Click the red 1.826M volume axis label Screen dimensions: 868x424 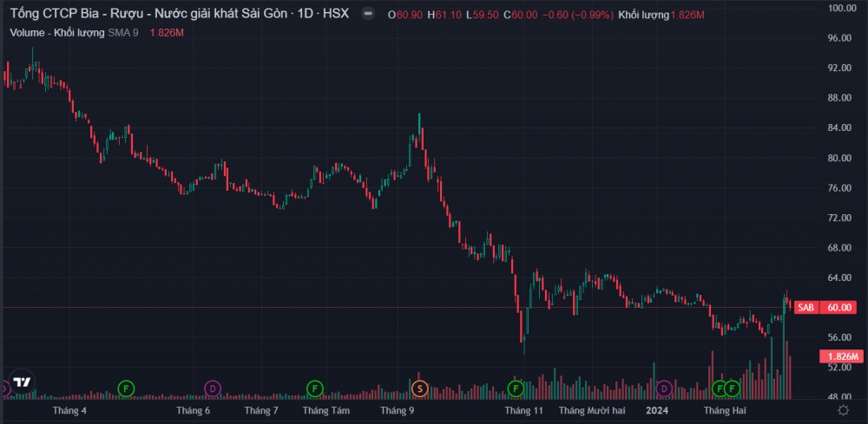point(841,356)
